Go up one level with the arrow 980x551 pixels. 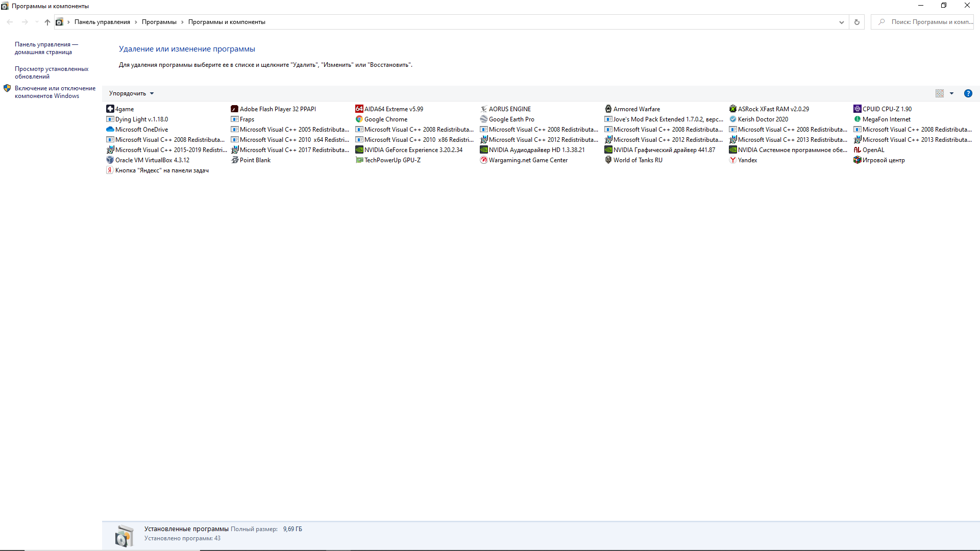tap(47, 22)
